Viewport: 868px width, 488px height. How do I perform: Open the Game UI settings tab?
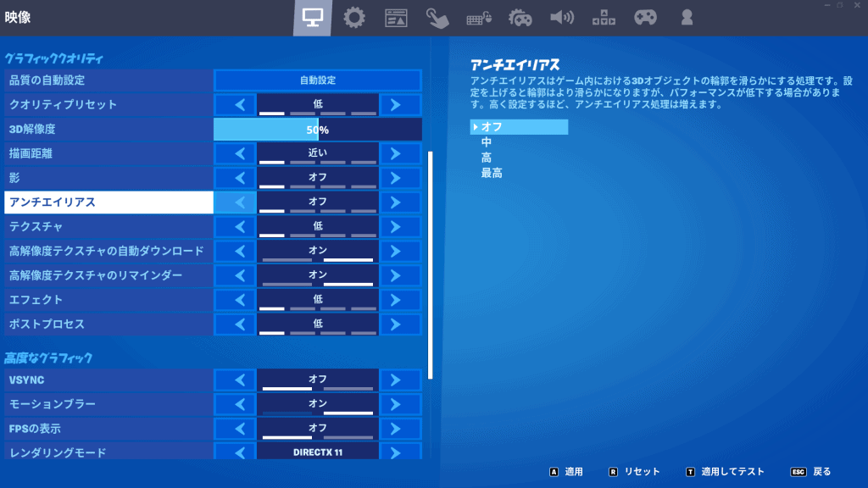click(396, 18)
